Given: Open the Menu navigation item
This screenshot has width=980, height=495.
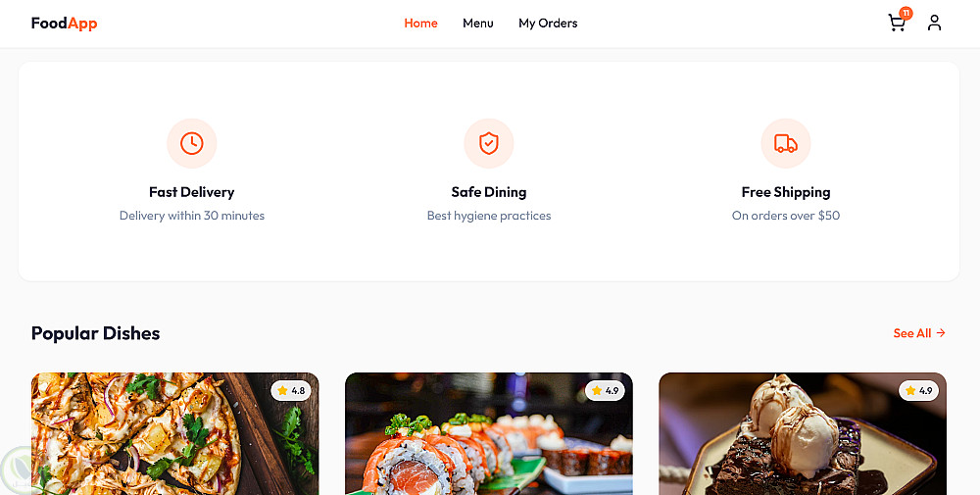Looking at the screenshot, I should (x=478, y=24).
